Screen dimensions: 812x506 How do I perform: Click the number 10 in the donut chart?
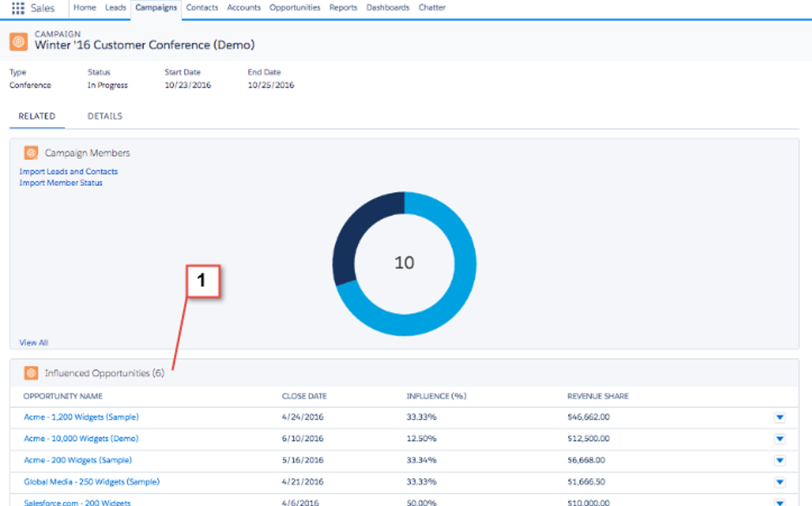click(x=404, y=263)
